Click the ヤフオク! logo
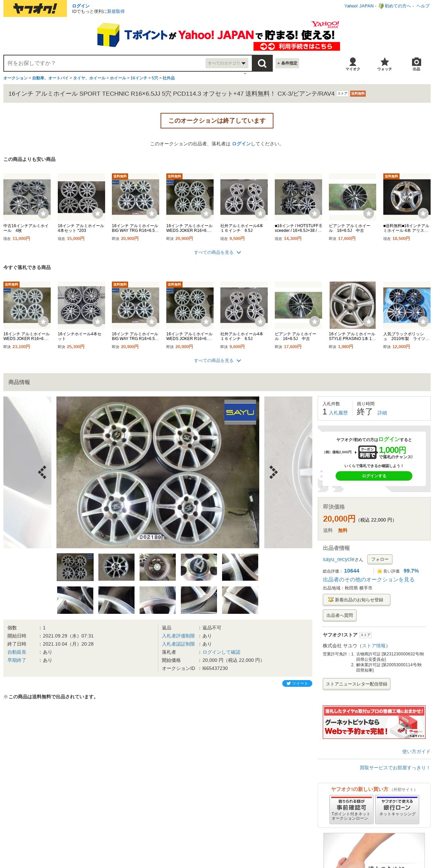This screenshot has width=434, height=868. (35, 8)
